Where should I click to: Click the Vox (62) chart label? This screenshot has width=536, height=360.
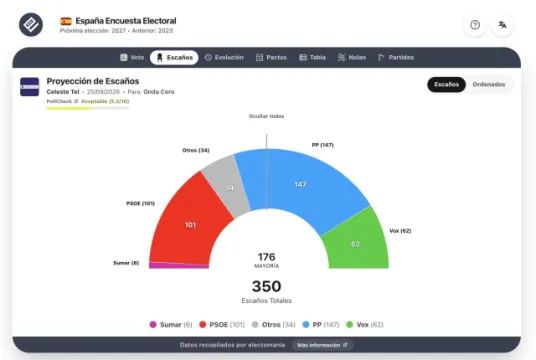click(x=400, y=231)
